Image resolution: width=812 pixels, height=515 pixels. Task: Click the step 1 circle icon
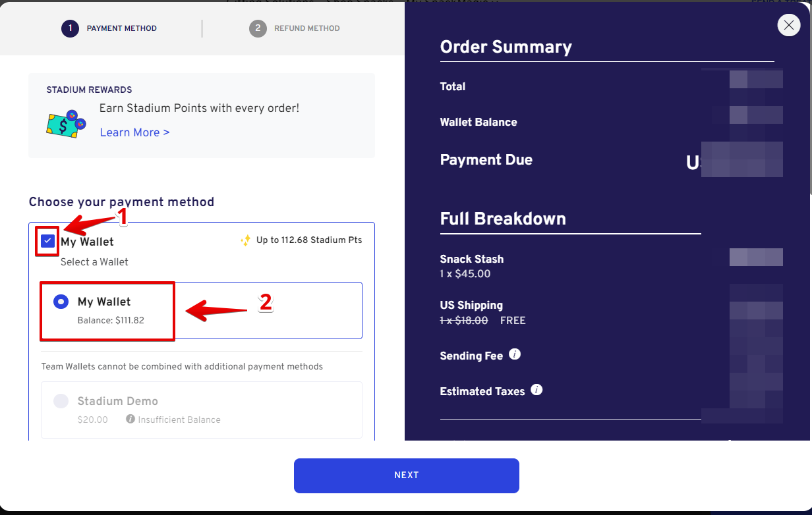(x=70, y=28)
